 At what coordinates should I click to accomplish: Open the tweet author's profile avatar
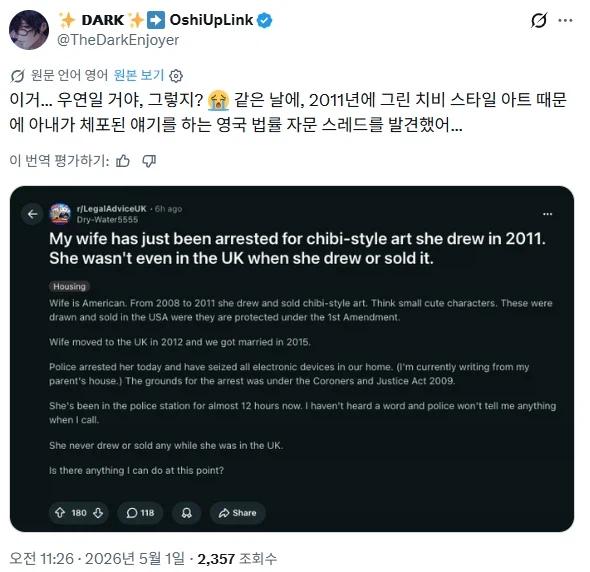29,30
